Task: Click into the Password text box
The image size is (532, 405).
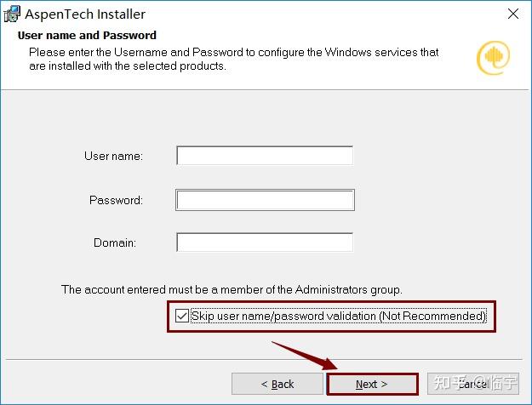Action: click(x=264, y=200)
